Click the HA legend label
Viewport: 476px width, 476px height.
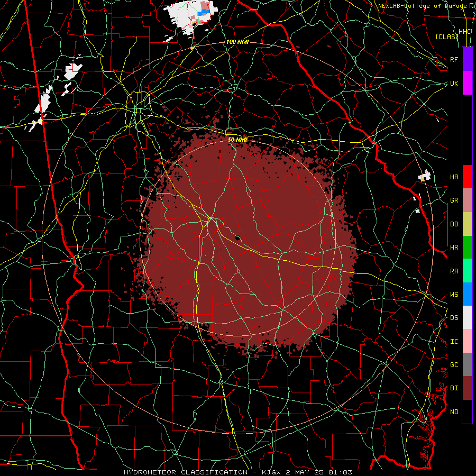[x=454, y=177]
